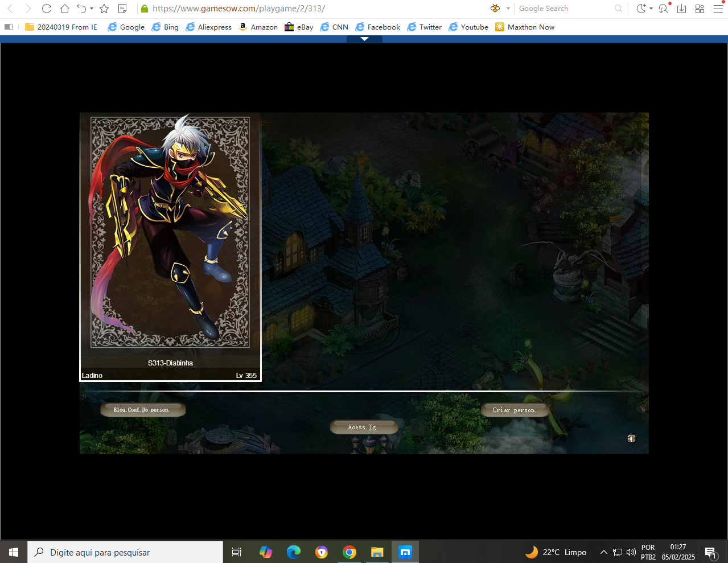728x563 pixels.
Task: Expand the search engine chooser dropdown
Action: point(508,9)
